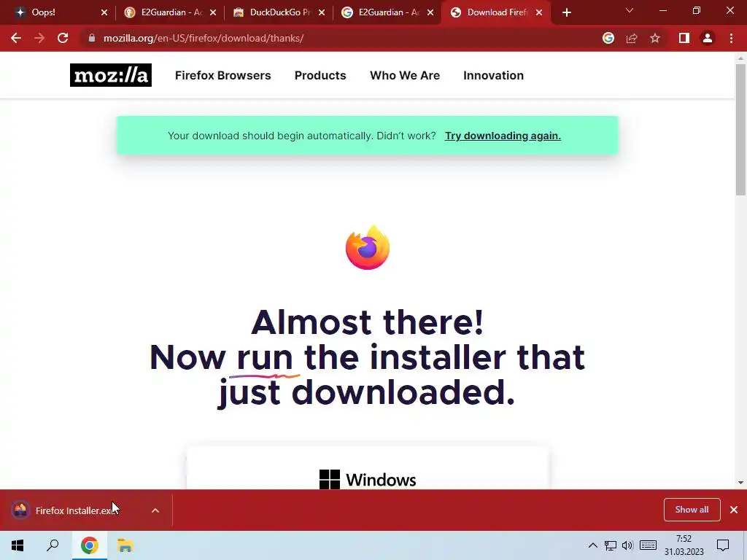Open the Products menu
747x560 pixels.
[320, 75]
